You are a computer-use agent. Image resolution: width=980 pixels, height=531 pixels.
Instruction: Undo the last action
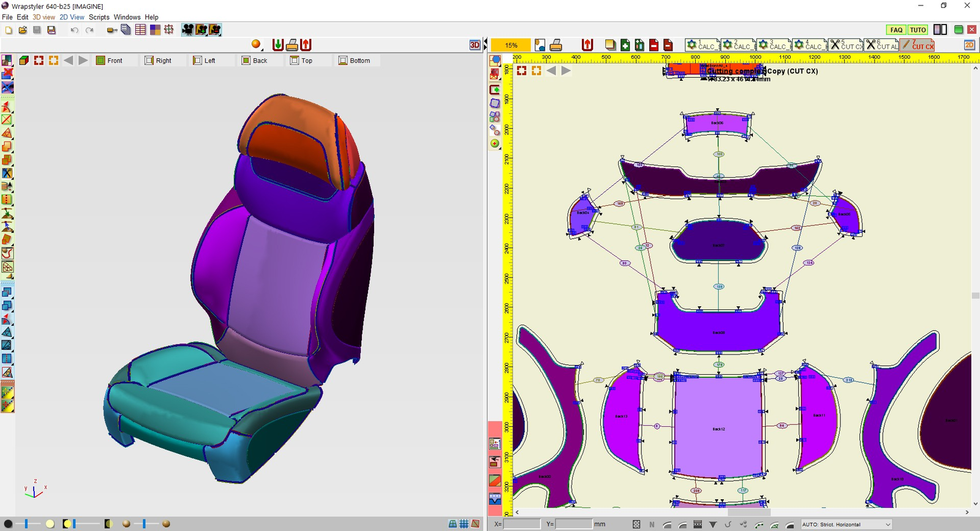coord(74,30)
